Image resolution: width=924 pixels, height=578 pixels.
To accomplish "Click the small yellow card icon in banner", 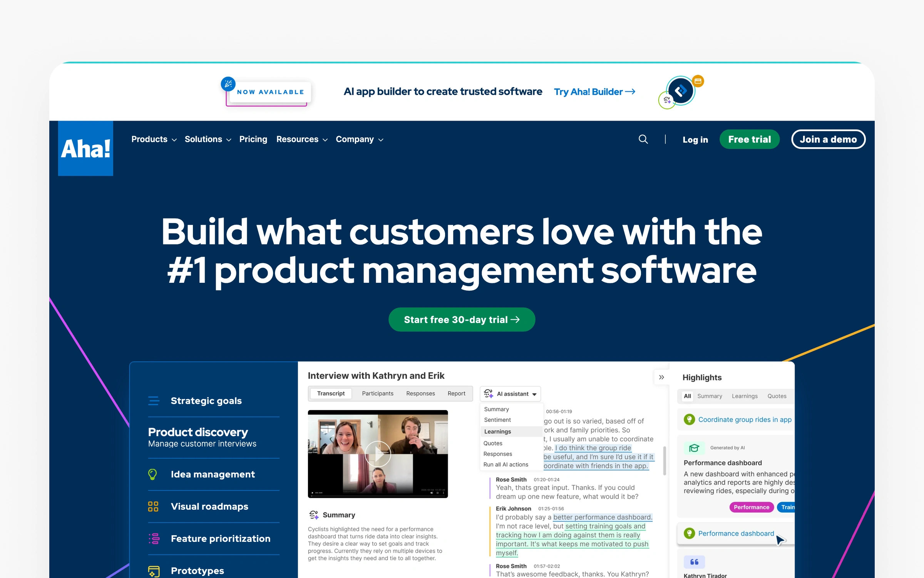I will tap(698, 81).
